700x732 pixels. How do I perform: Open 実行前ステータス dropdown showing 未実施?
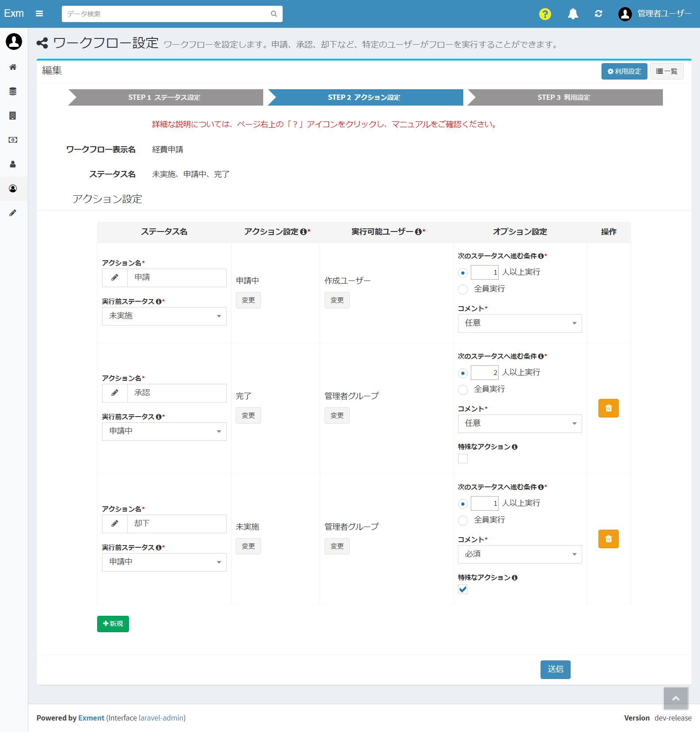click(164, 316)
